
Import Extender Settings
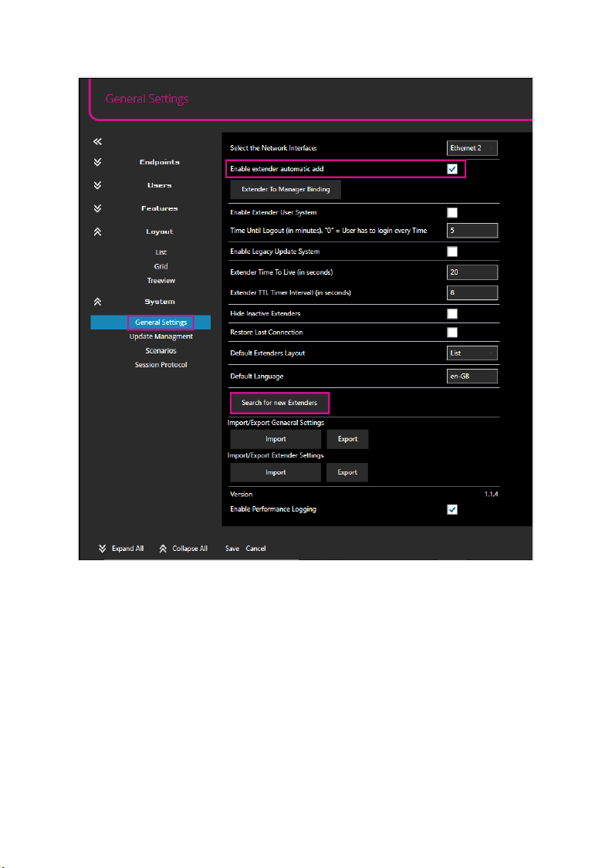click(x=276, y=472)
